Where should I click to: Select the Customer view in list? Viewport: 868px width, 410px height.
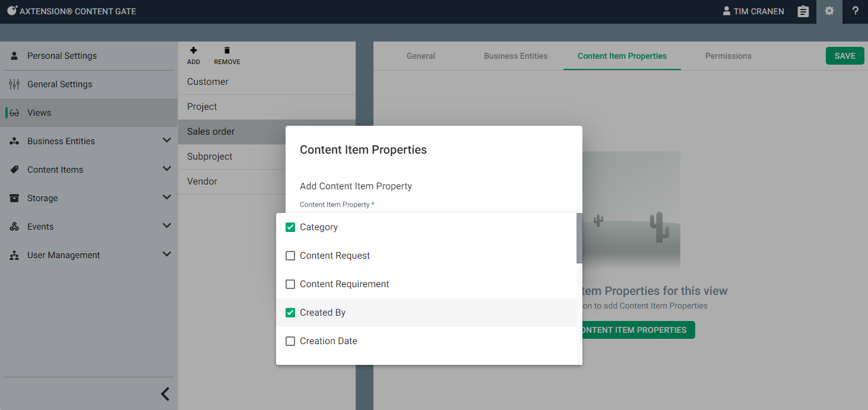pos(208,82)
